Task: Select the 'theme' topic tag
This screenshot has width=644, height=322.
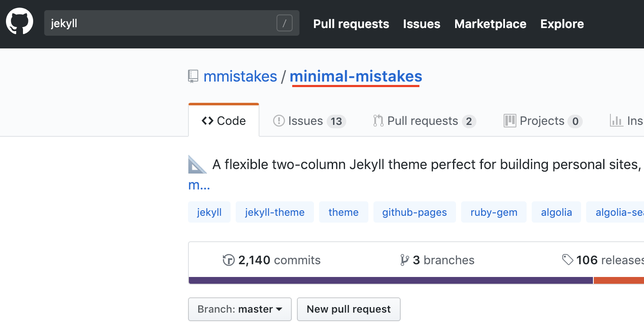Action: [x=343, y=212]
